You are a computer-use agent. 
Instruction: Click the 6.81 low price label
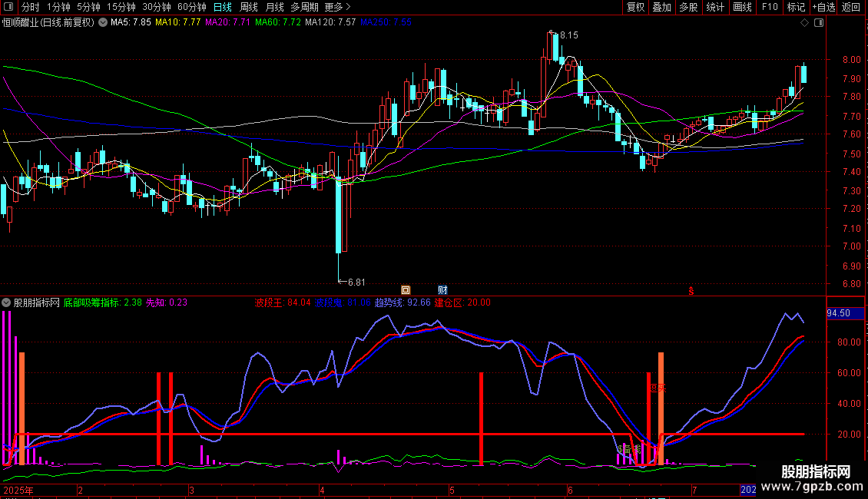point(356,283)
